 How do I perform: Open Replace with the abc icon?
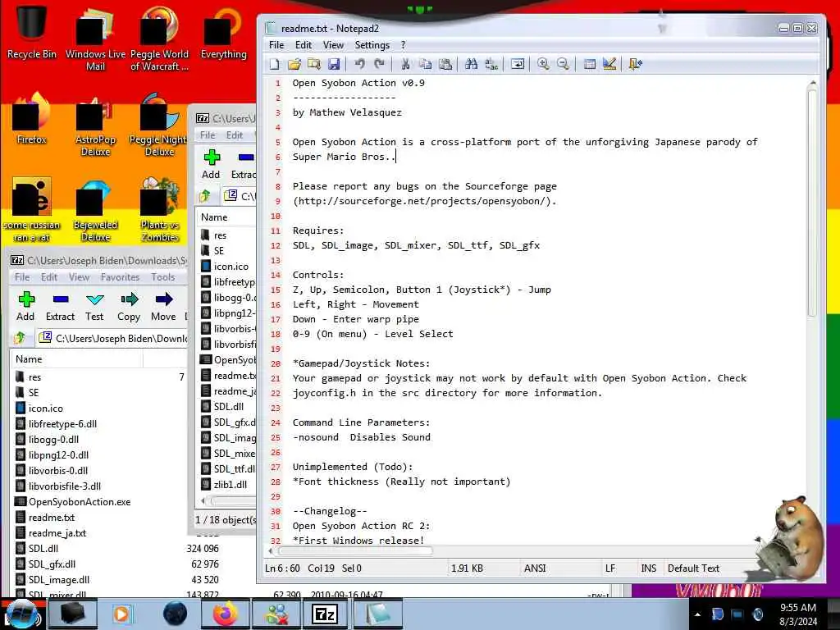coord(491,64)
